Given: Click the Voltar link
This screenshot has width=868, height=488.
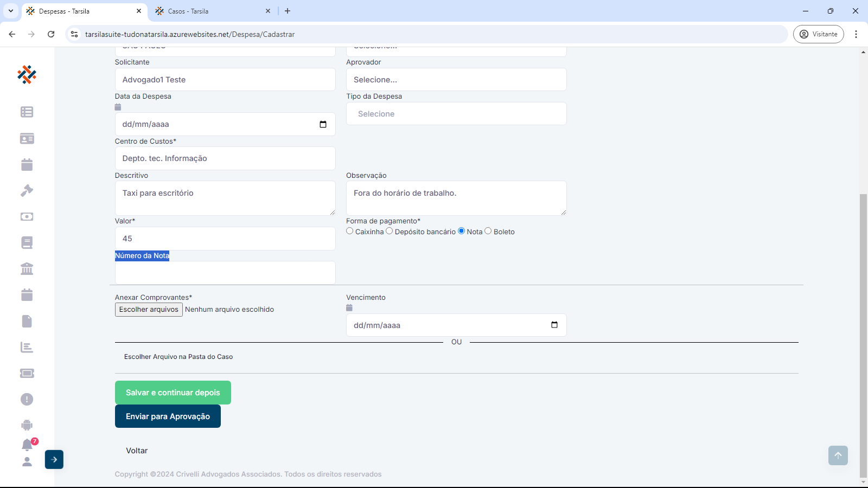Looking at the screenshot, I should pos(137,451).
